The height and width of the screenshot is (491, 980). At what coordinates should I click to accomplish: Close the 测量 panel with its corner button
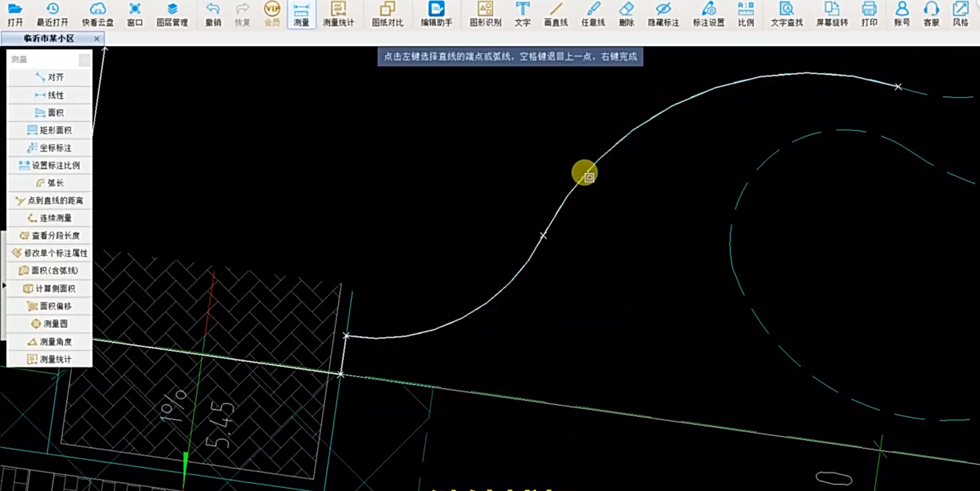84,60
